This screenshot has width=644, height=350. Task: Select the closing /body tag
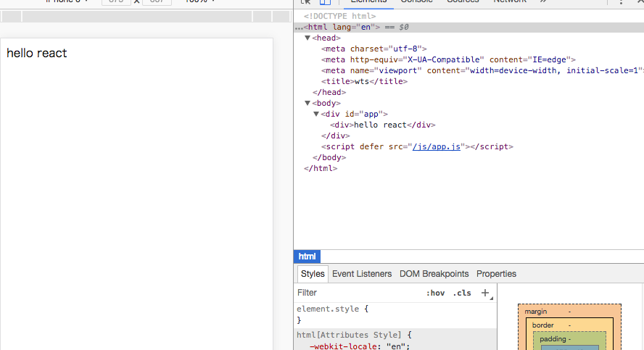tap(329, 157)
